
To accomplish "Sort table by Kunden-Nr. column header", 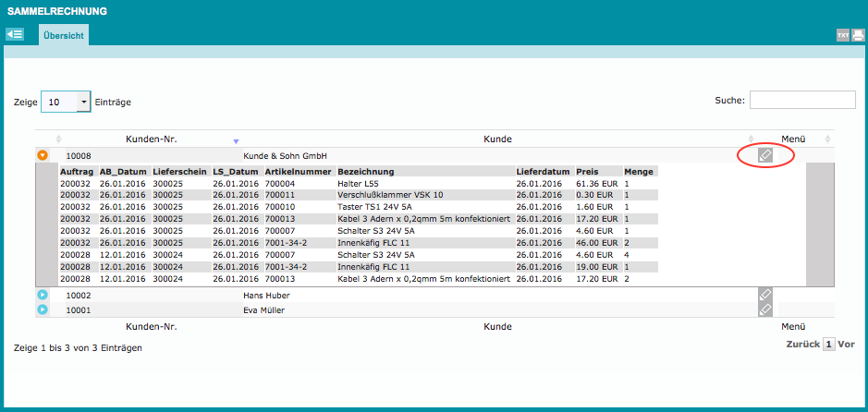I will pos(151,139).
